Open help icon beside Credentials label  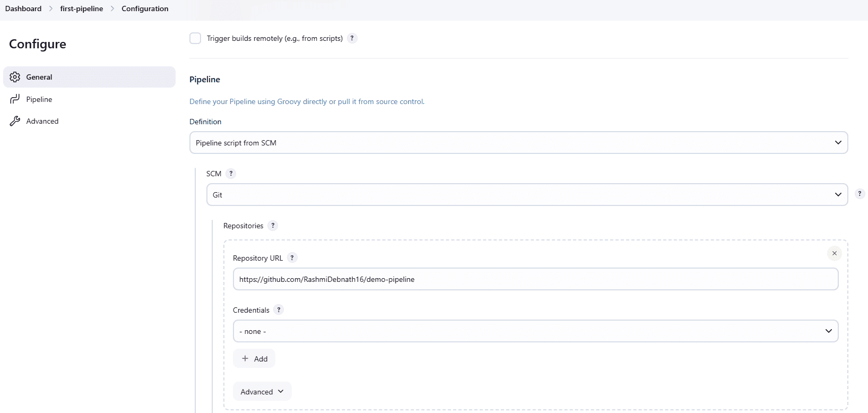point(279,310)
